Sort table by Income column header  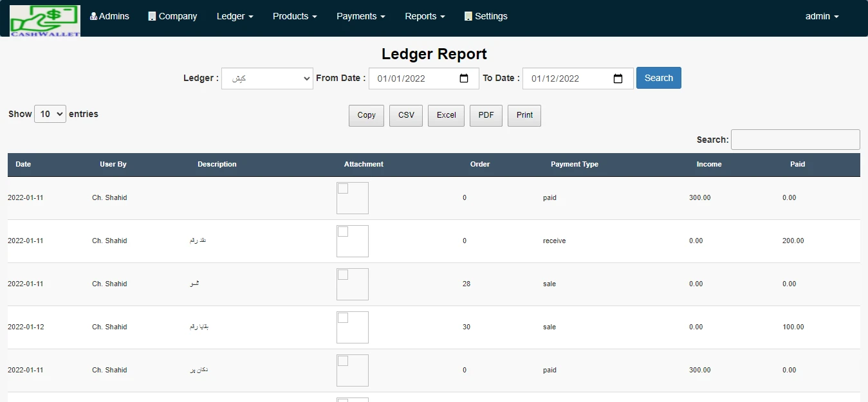708,165
